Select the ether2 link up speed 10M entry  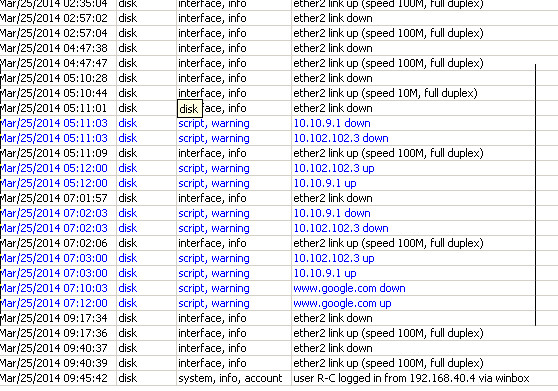tap(279, 93)
